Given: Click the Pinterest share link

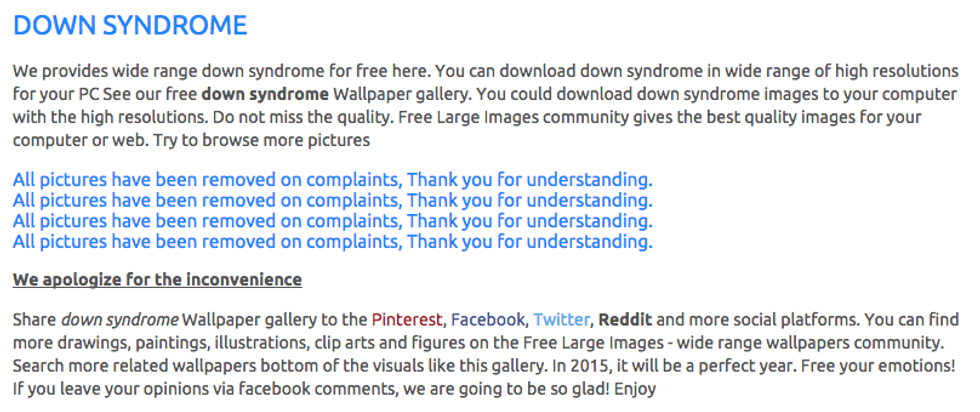Looking at the screenshot, I should coord(407,320).
